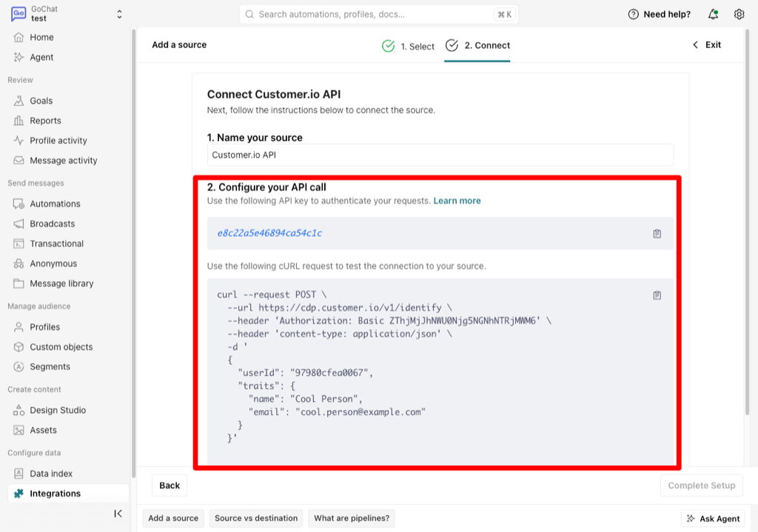The image size is (758, 532).
Task: Open the workspace switcher chevrons
Action: tap(119, 14)
